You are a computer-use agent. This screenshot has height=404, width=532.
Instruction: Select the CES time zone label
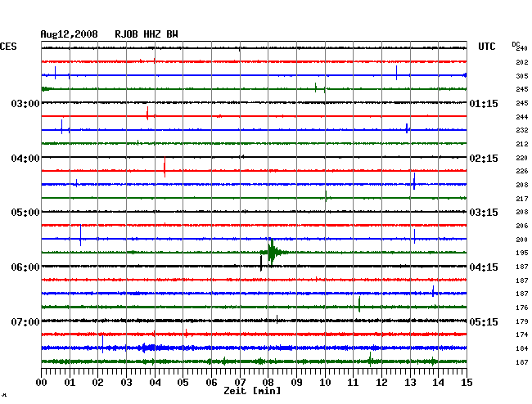[x=8, y=47]
